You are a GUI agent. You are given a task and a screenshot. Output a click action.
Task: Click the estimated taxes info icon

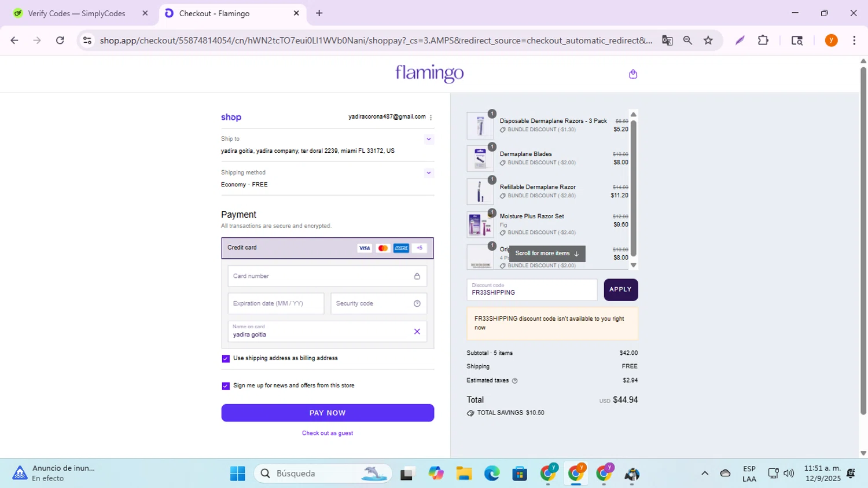click(x=514, y=381)
